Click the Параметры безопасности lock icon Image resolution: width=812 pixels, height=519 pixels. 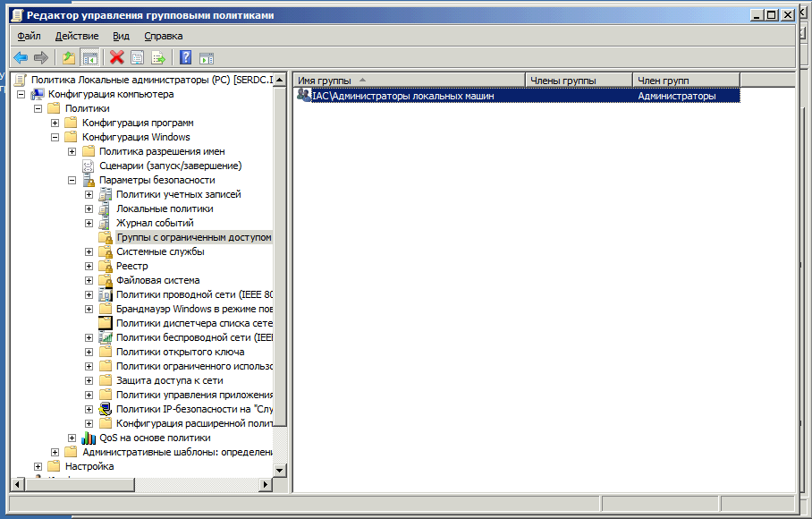coord(89,180)
